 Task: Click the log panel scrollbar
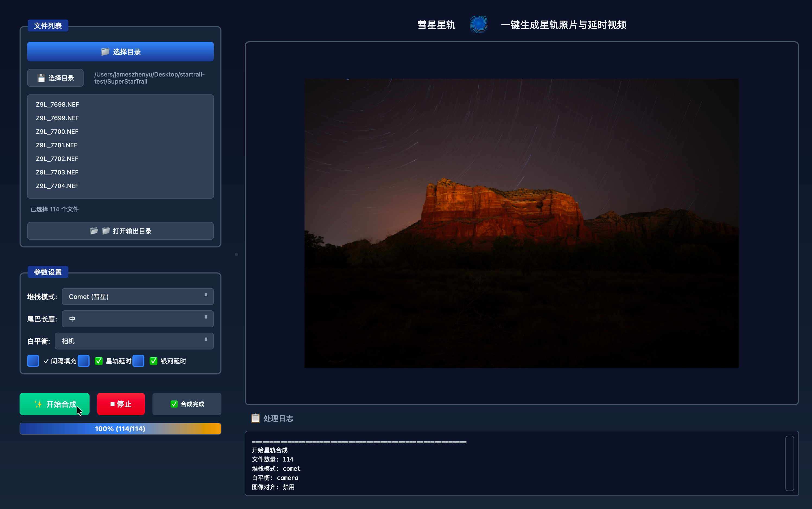789,463
